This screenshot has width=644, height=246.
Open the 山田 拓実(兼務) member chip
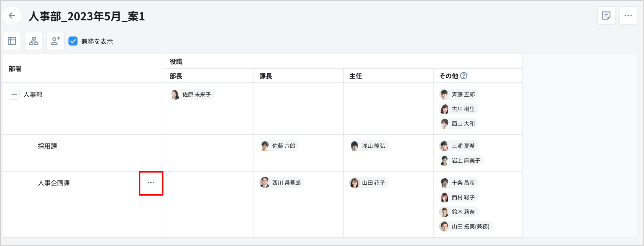click(466, 226)
